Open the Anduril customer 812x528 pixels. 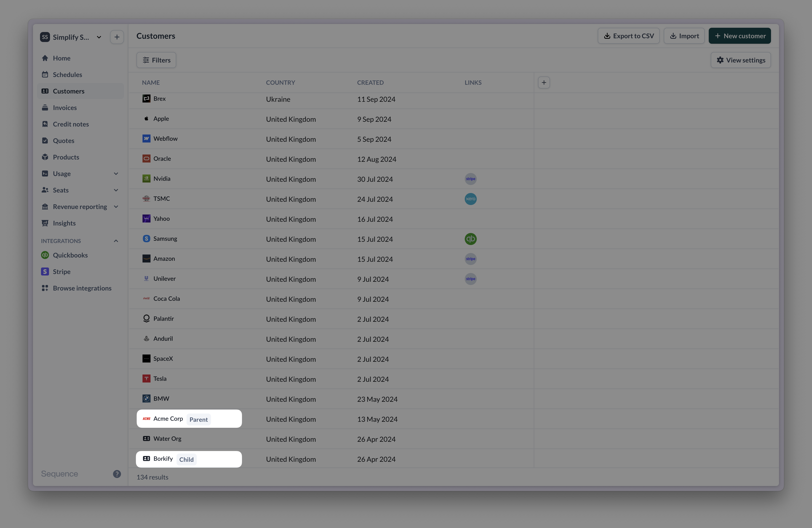[163, 339]
